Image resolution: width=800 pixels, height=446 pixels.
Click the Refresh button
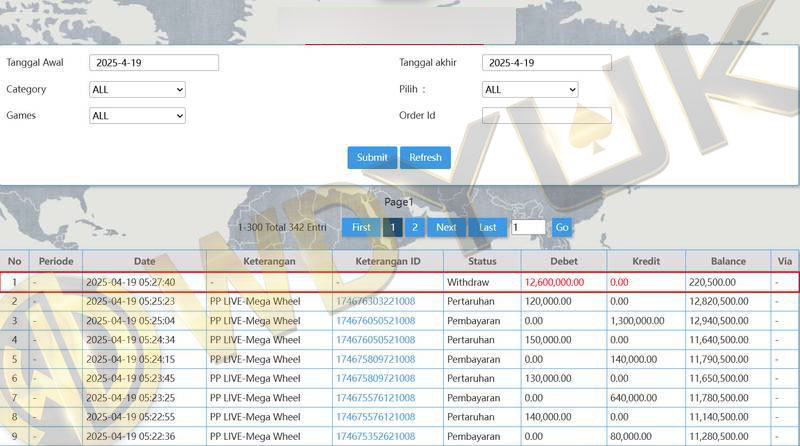[x=426, y=157]
